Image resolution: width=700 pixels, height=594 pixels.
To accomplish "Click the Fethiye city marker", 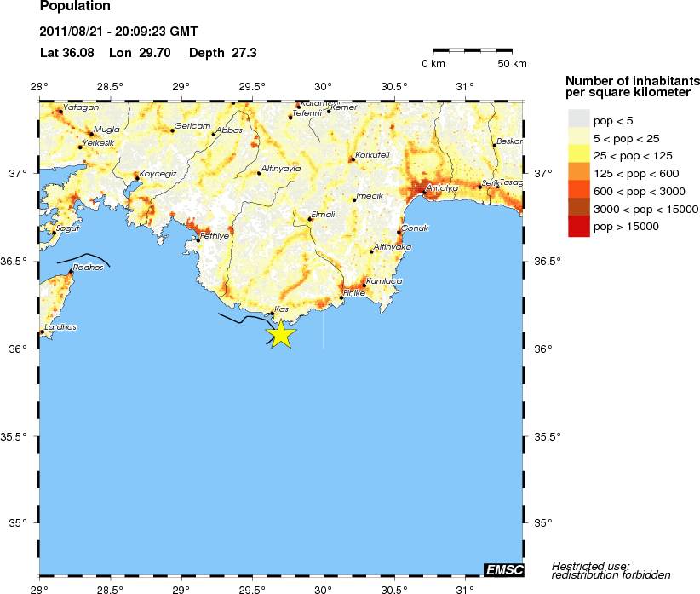I will click(x=198, y=240).
